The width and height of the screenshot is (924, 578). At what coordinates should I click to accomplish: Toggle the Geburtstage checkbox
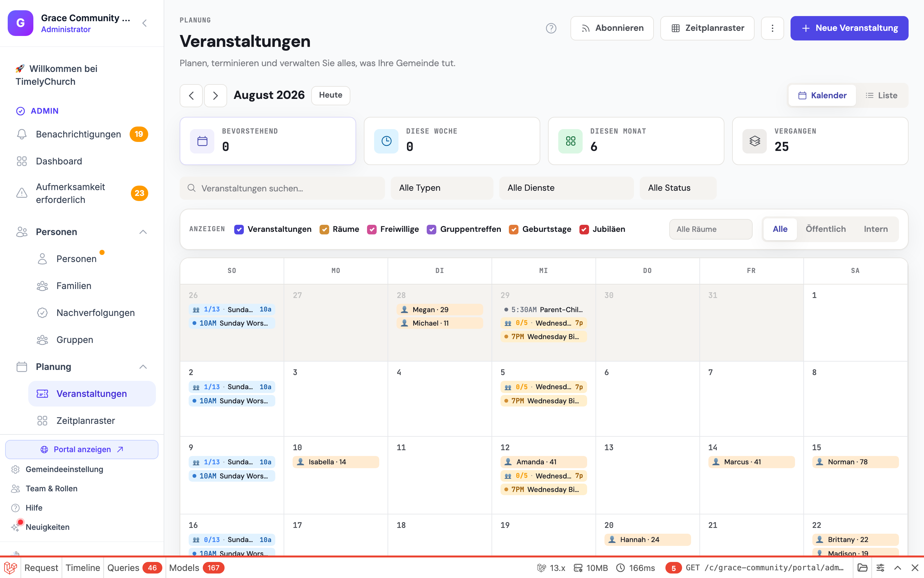(x=514, y=229)
